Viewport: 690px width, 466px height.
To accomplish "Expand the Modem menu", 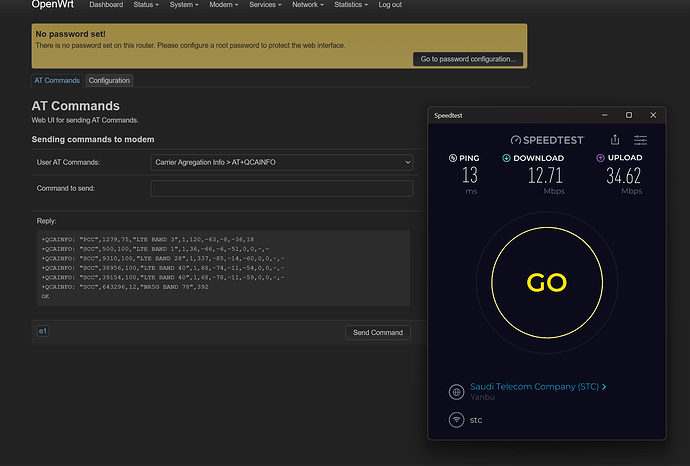I will click(224, 5).
